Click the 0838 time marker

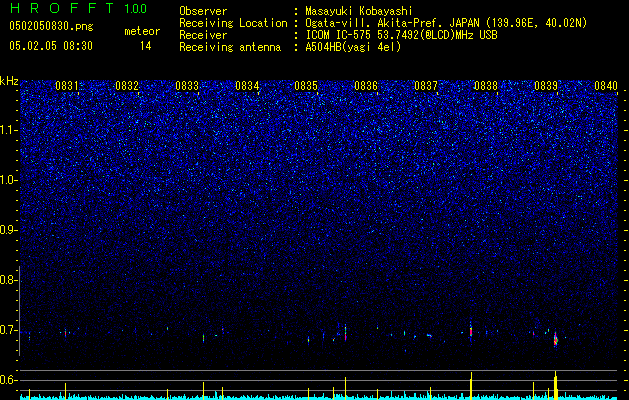485,86
